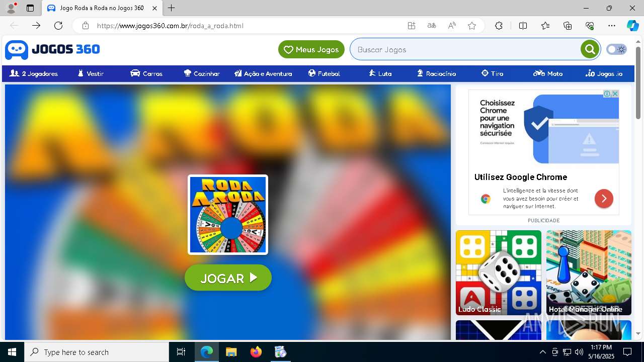644x362 pixels.
Task: Open Luta category
Action: pos(380,73)
